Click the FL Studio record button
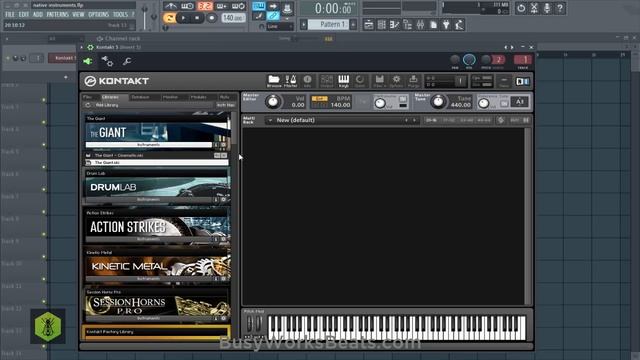The height and width of the screenshot is (360, 640). pyautogui.click(x=211, y=18)
